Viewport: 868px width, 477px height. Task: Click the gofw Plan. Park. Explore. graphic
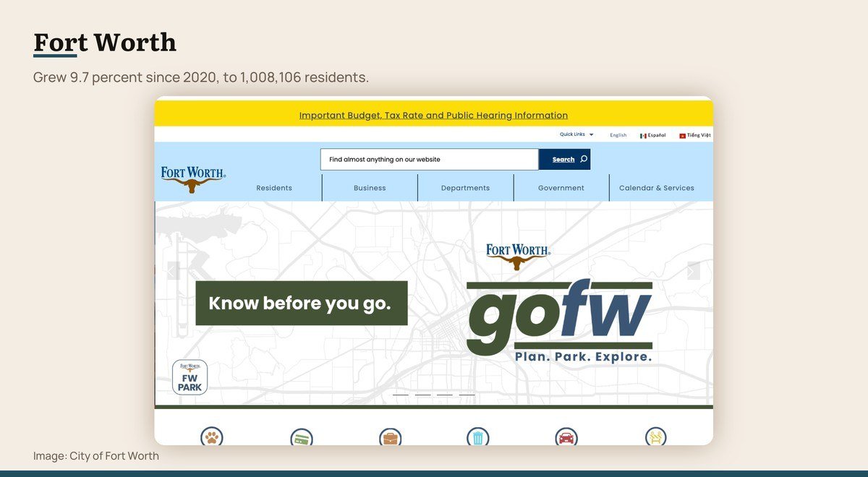[560, 321]
